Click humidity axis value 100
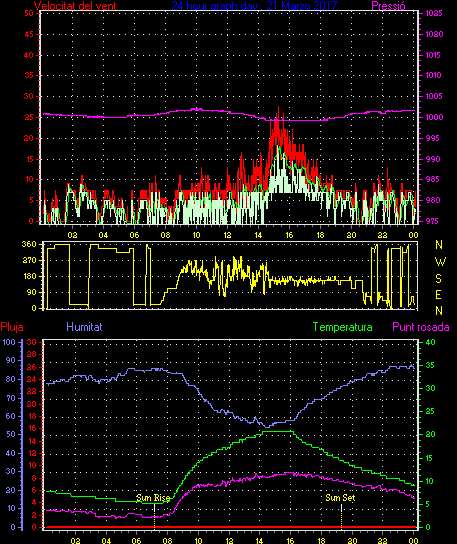457x544 pixels. [x=9, y=342]
